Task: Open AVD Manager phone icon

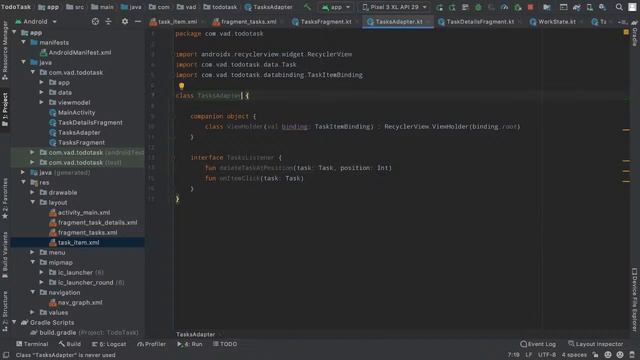Action: click(x=590, y=7)
